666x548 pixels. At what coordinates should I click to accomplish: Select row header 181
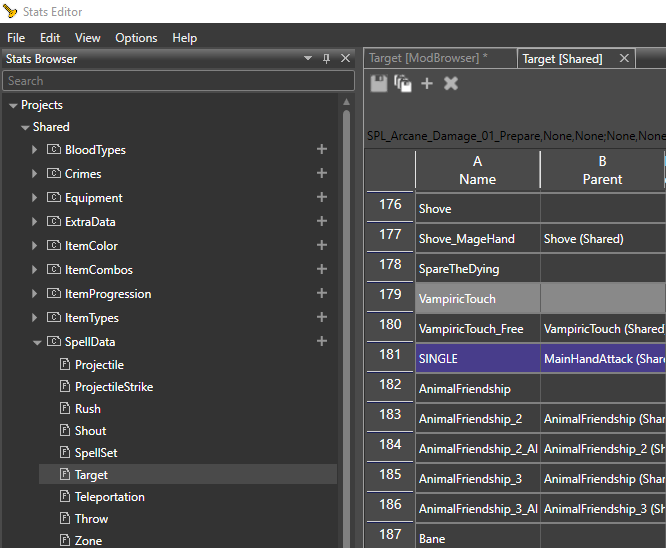pyautogui.click(x=390, y=355)
